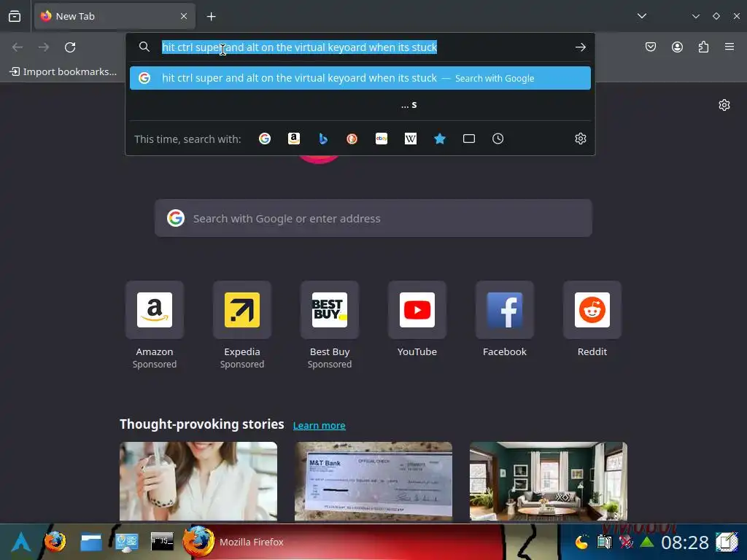
Task: Launch Firefox from taskbar quick launcher
Action: [x=55, y=542]
